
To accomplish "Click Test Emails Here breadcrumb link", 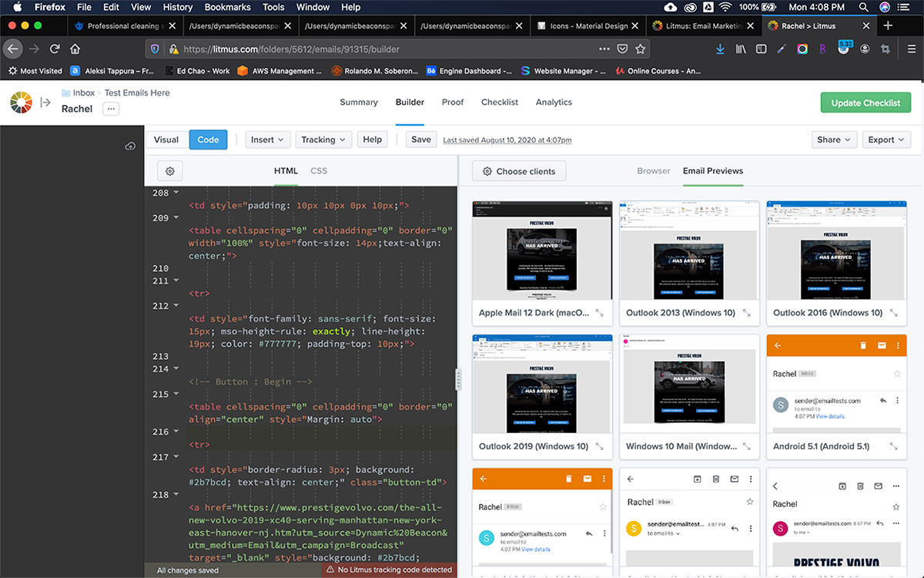I will (x=137, y=93).
